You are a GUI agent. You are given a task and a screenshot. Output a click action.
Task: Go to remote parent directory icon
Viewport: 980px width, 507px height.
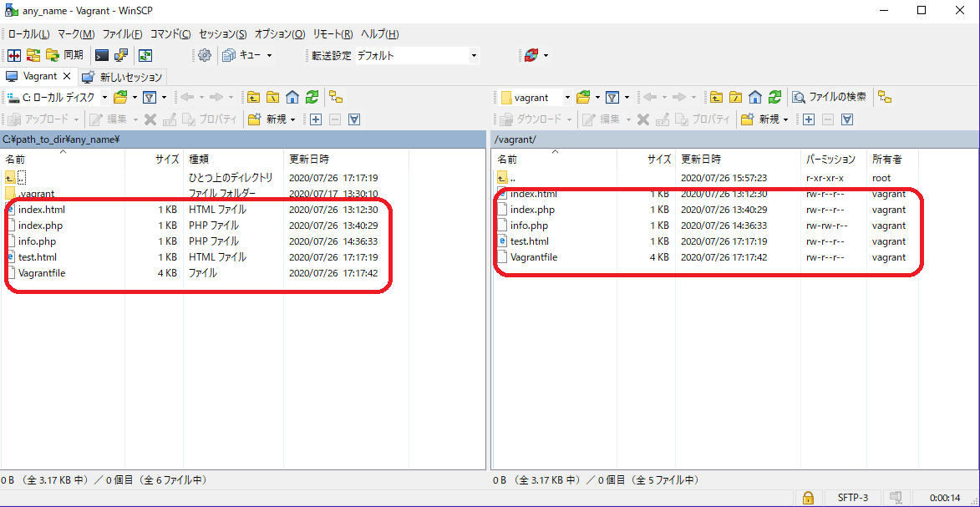[716, 97]
